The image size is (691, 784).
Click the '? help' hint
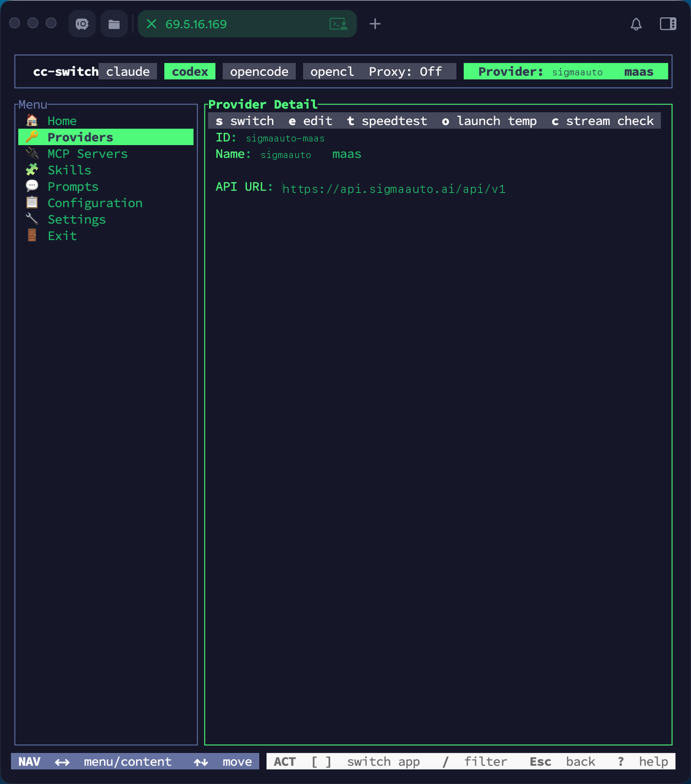click(643, 761)
